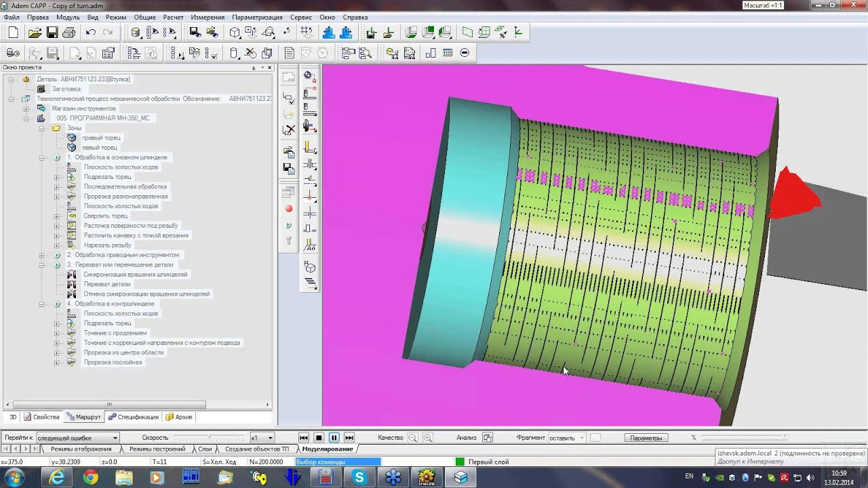The height and width of the screenshot is (488, 868).
Task: Save the file with the floppy disk icon
Action: click(x=52, y=33)
